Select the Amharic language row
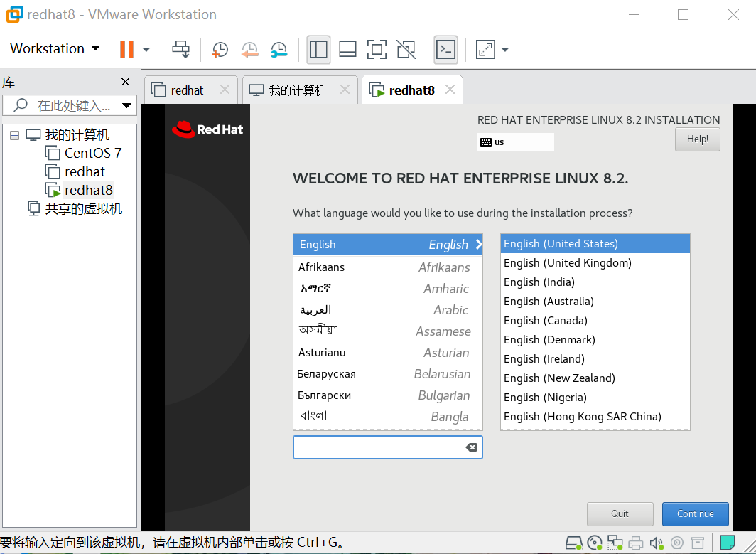Image resolution: width=756 pixels, height=554 pixels. pyautogui.click(x=388, y=288)
